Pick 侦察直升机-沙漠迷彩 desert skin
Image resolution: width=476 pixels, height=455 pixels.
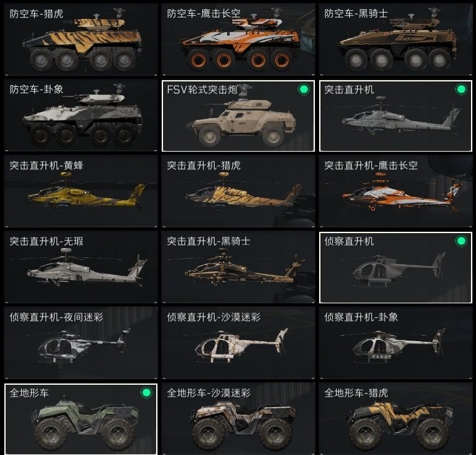point(238,343)
